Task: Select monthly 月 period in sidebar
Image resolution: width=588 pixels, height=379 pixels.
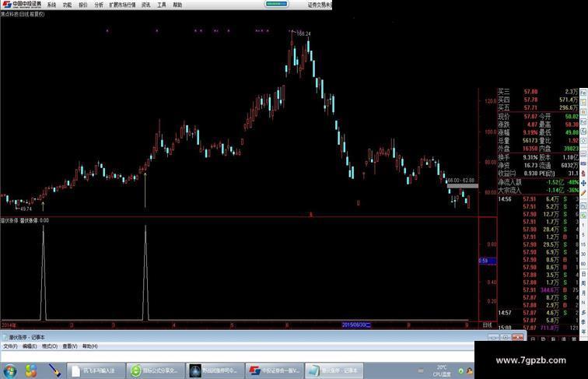Action: [x=583, y=293]
